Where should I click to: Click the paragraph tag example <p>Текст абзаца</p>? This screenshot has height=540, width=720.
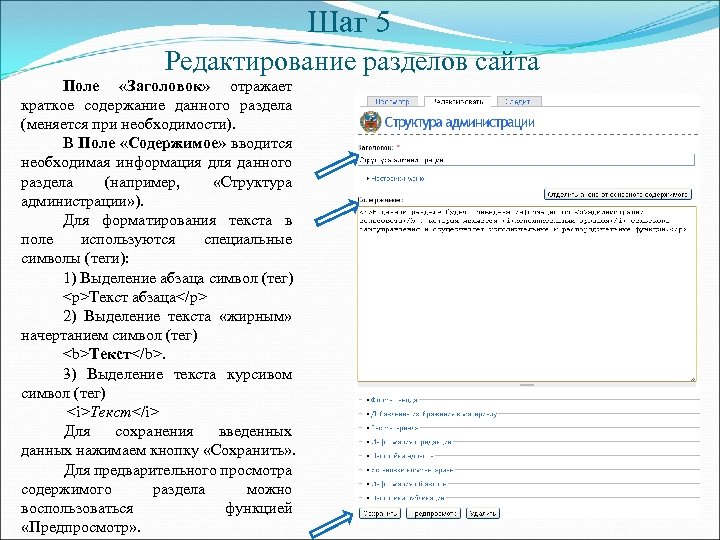(135, 297)
